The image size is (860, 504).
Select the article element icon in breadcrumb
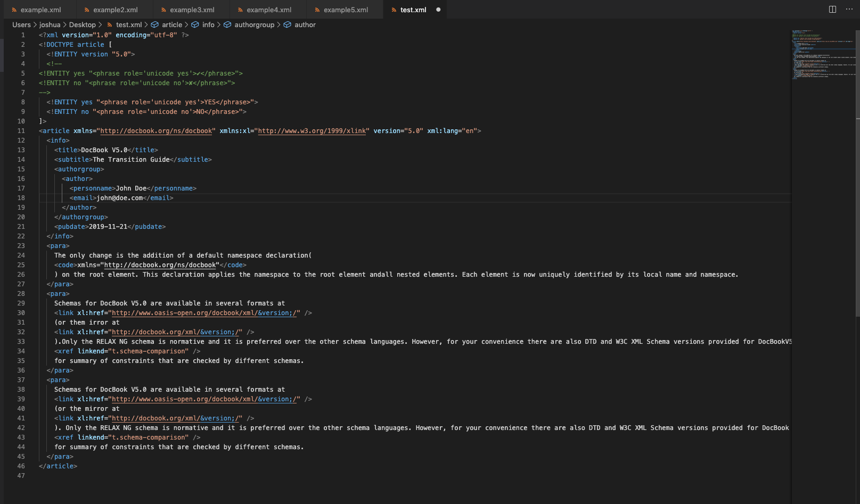[x=153, y=24]
